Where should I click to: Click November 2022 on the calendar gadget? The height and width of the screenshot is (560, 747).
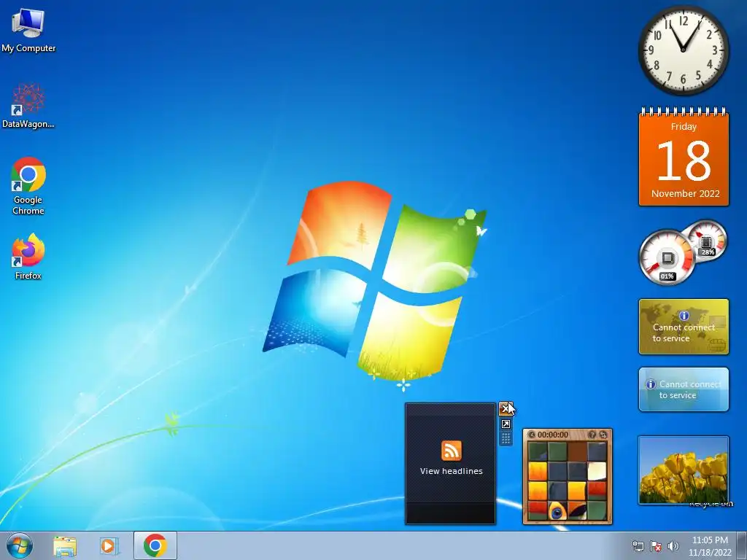click(685, 193)
